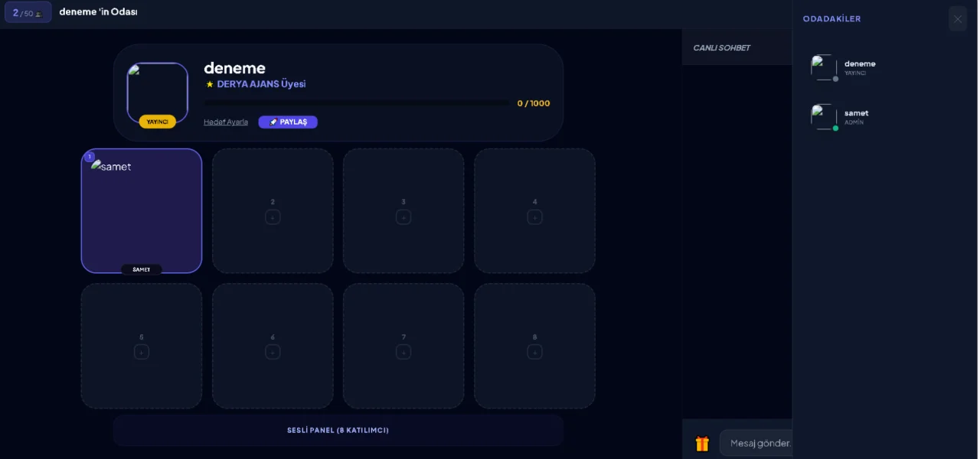
Task: Open the 2/50 participant counter
Action: 28,12
